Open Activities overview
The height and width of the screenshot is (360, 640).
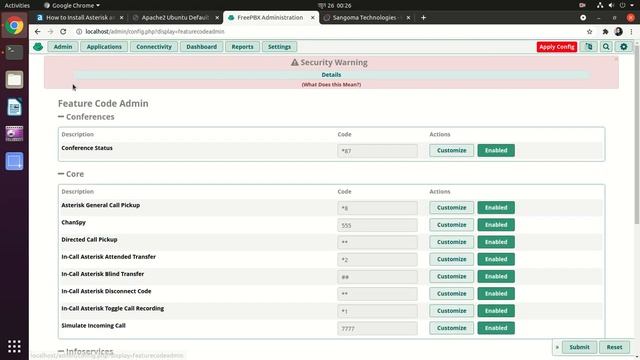(17, 5)
